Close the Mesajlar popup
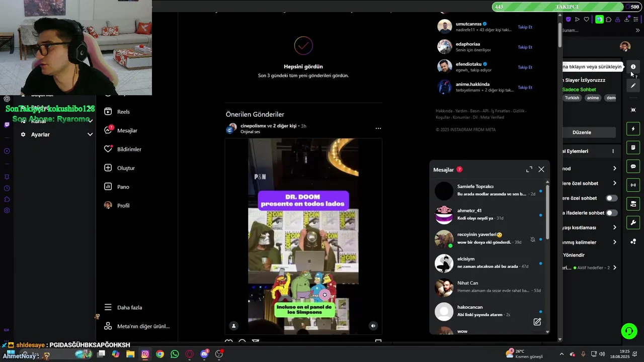Viewport: 644px width, 362px height. (x=541, y=169)
